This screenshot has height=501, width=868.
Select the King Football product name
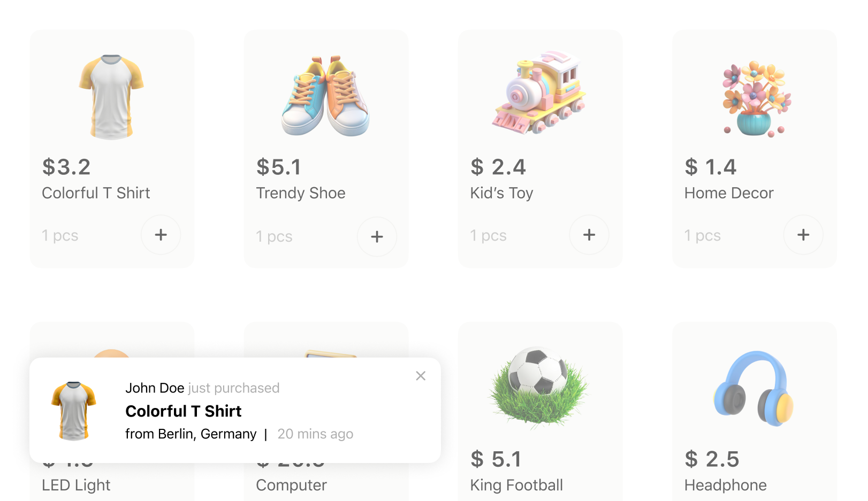click(x=516, y=485)
